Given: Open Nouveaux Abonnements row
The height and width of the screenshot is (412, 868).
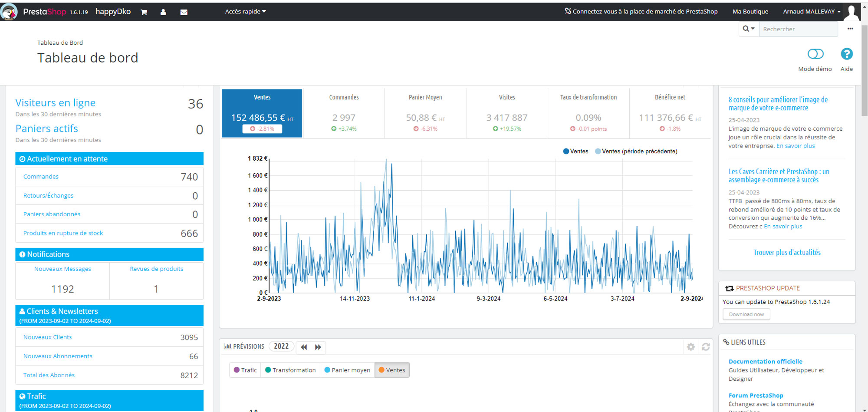Looking at the screenshot, I should pyautogui.click(x=109, y=356).
